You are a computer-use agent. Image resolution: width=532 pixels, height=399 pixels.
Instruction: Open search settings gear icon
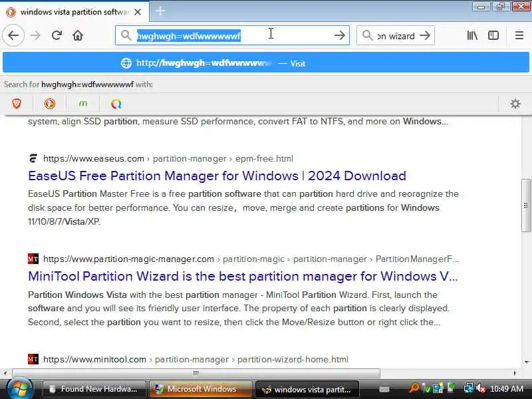coord(515,104)
